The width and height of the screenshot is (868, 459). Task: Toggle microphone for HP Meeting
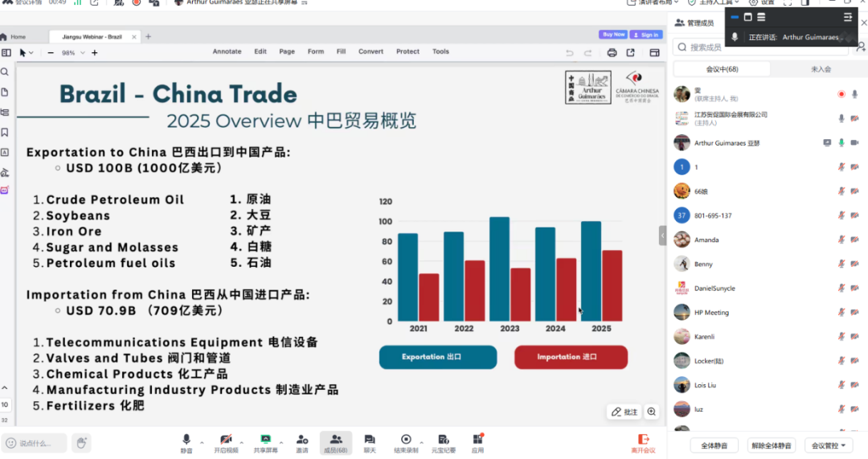(x=841, y=312)
